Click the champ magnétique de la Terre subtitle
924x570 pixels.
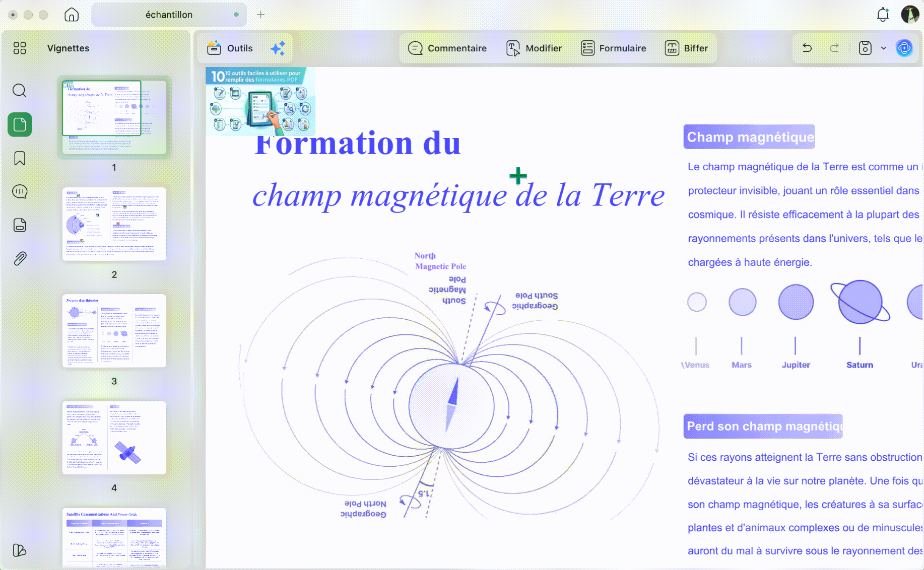[458, 196]
